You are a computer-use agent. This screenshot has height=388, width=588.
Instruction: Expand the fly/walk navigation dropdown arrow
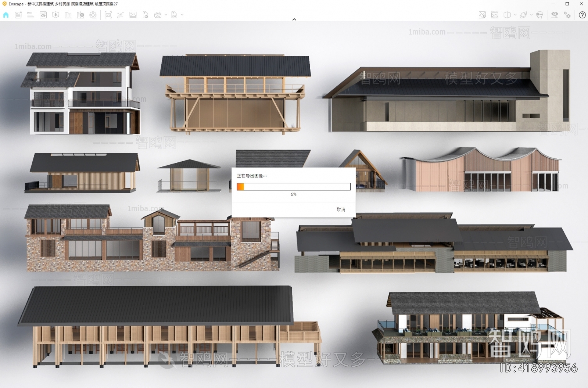click(x=531, y=15)
